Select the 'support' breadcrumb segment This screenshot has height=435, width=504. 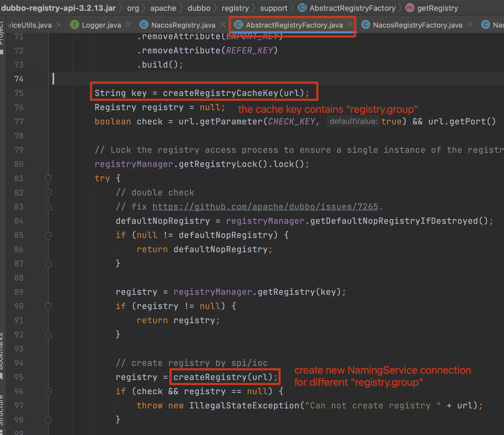274,8
